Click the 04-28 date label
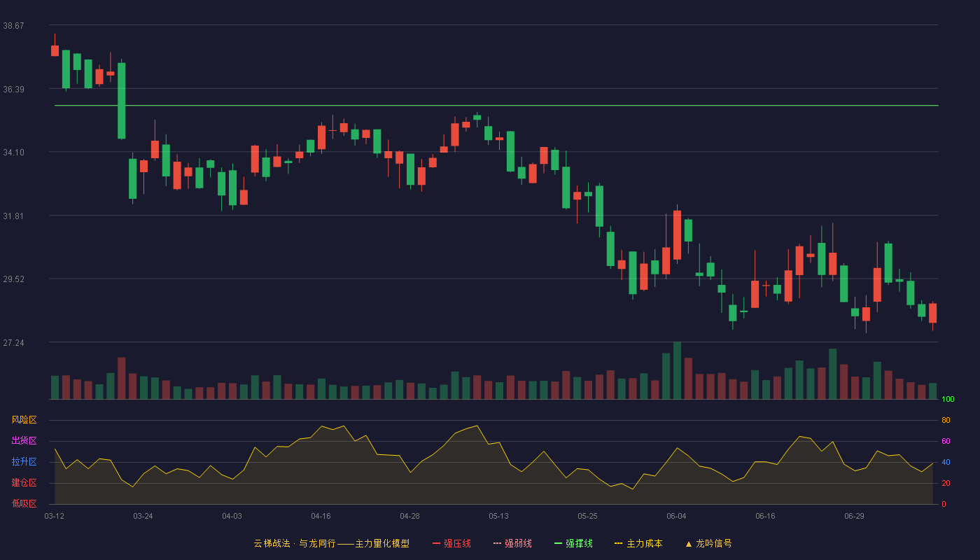 click(409, 516)
